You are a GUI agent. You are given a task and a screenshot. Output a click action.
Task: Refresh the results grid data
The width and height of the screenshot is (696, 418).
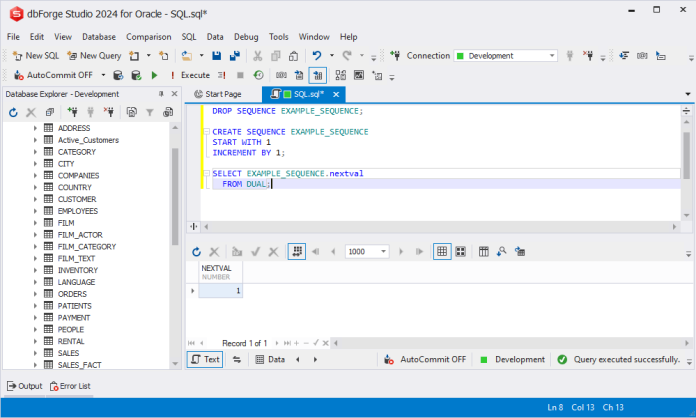pyautogui.click(x=196, y=252)
